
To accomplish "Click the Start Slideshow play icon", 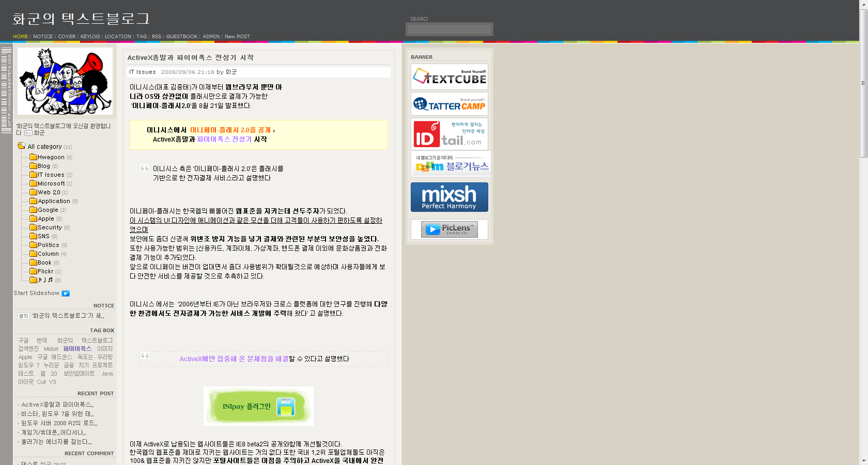I will [66, 293].
